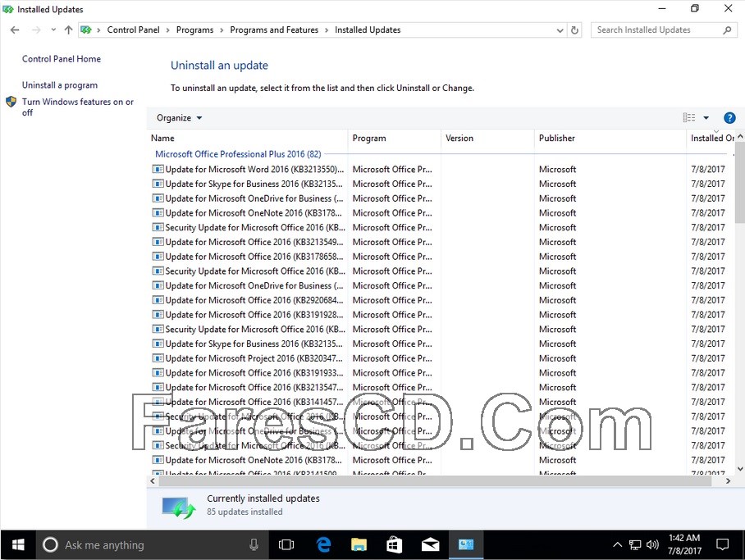Screen dimensions: 745x560
Task: Go up one folder level
Action: (68, 30)
